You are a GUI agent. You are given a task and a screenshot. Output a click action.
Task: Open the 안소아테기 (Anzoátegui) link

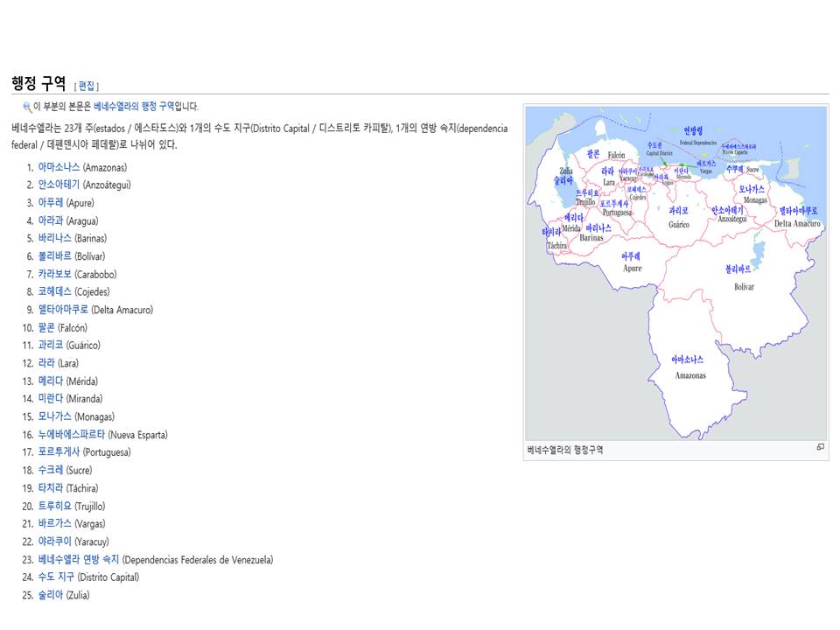[59, 185]
